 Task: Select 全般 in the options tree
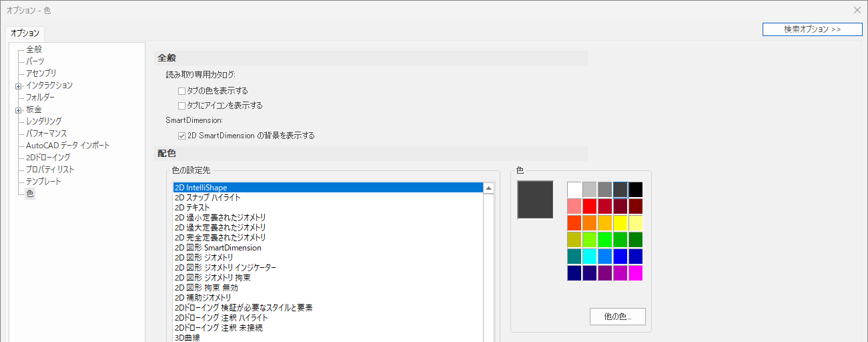pyautogui.click(x=35, y=49)
